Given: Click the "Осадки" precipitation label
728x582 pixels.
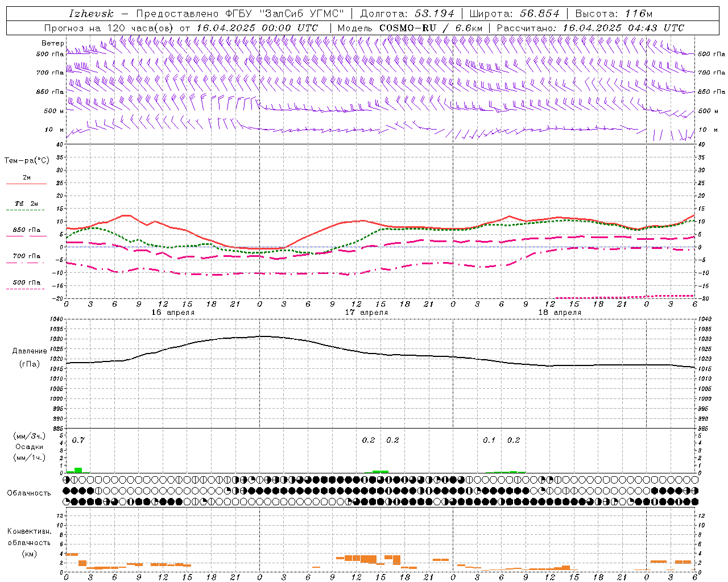Looking at the screenshot, I should [30, 447].
